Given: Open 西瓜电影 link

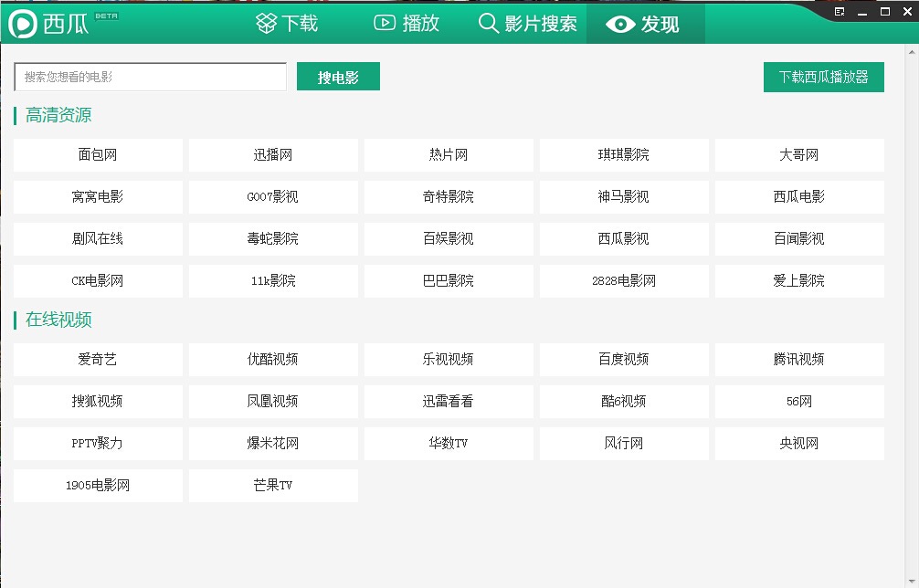Looking at the screenshot, I should (x=799, y=197).
